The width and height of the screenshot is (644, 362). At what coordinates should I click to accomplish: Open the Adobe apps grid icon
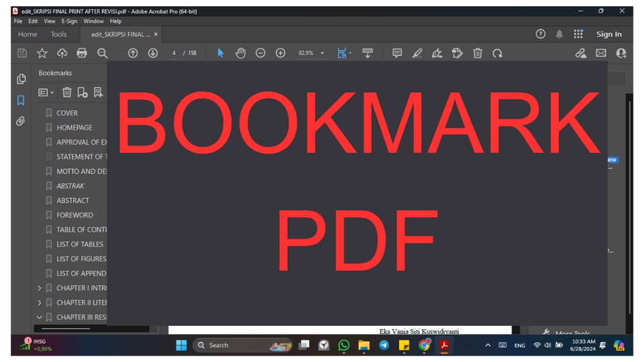coord(578,34)
